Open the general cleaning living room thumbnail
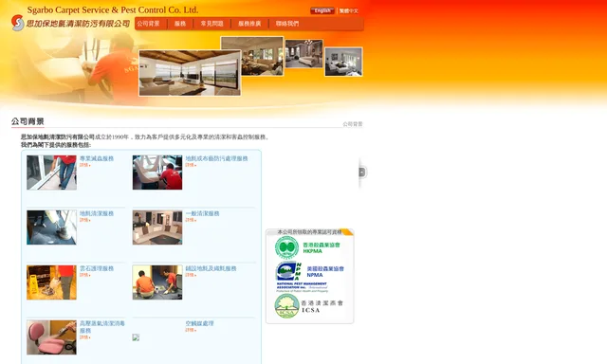The image size is (607, 364). (x=157, y=227)
